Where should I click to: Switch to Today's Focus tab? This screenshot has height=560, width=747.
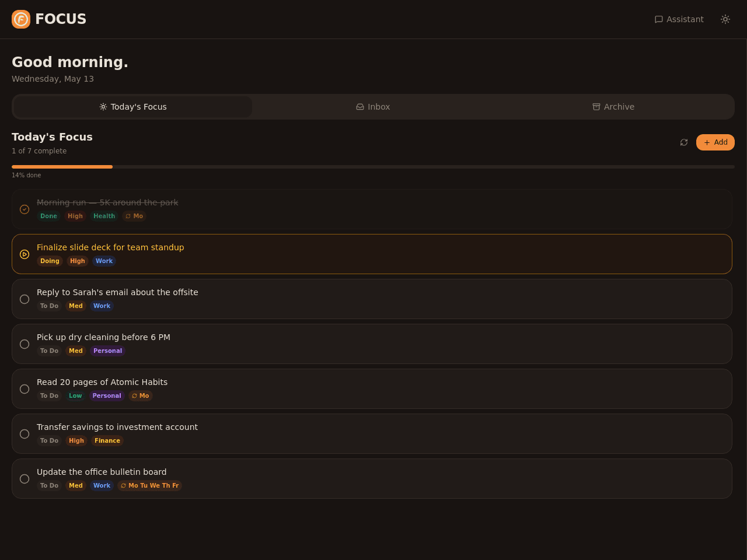point(133,107)
